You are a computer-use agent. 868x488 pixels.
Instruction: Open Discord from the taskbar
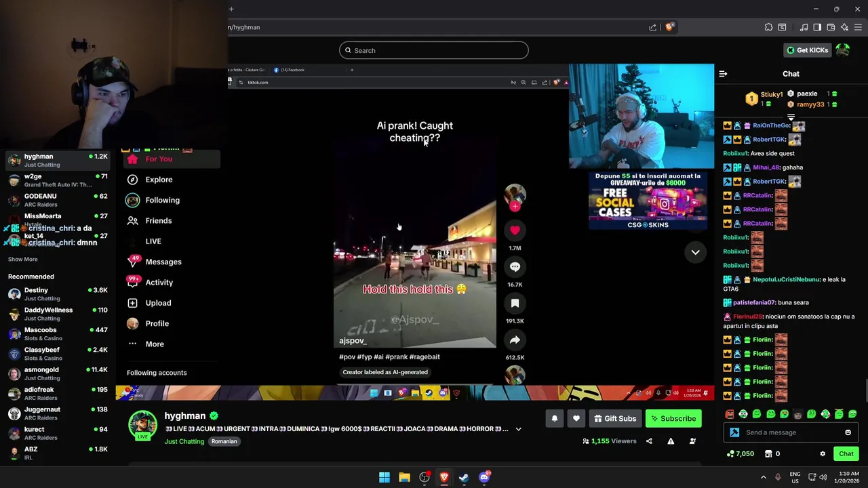(484, 477)
